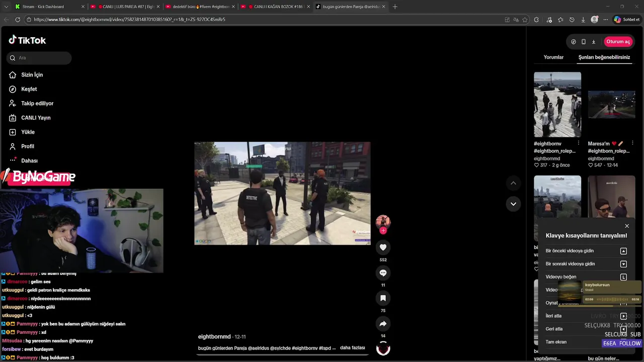Viewport: 644px width, 362px height.
Task: Click the browser address bar URL
Action: 129,20
